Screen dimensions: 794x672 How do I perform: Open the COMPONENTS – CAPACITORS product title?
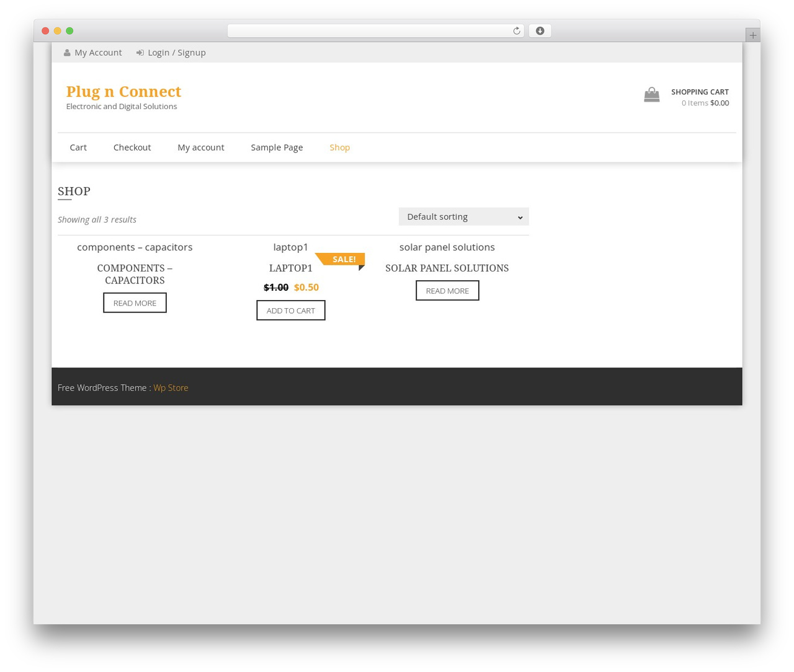click(x=135, y=274)
